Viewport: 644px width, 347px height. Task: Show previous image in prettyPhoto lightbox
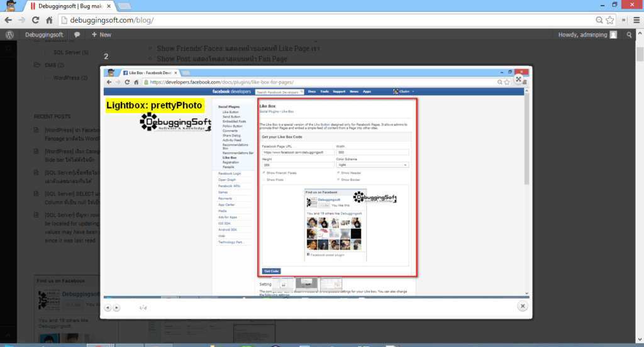coord(108,307)
